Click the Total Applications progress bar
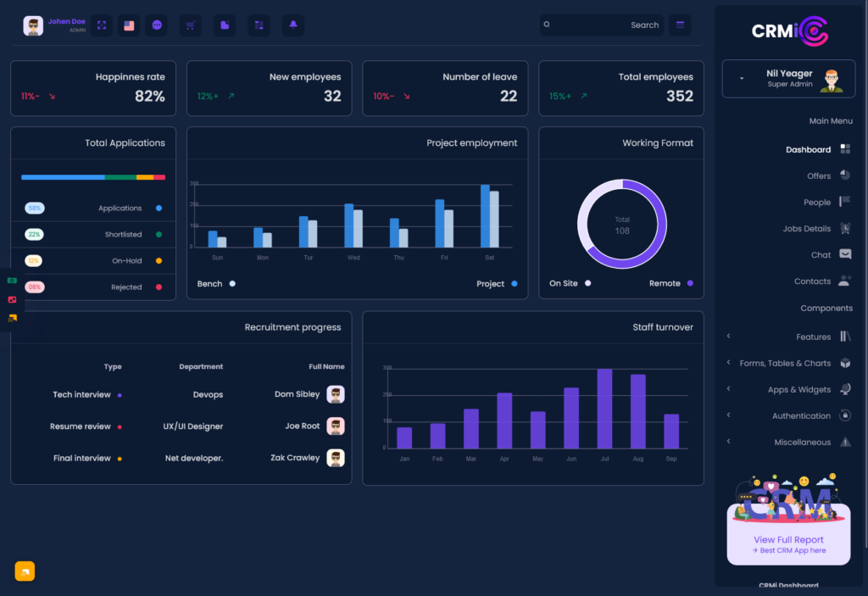868x596 pixels. click(x=93, y=177)
